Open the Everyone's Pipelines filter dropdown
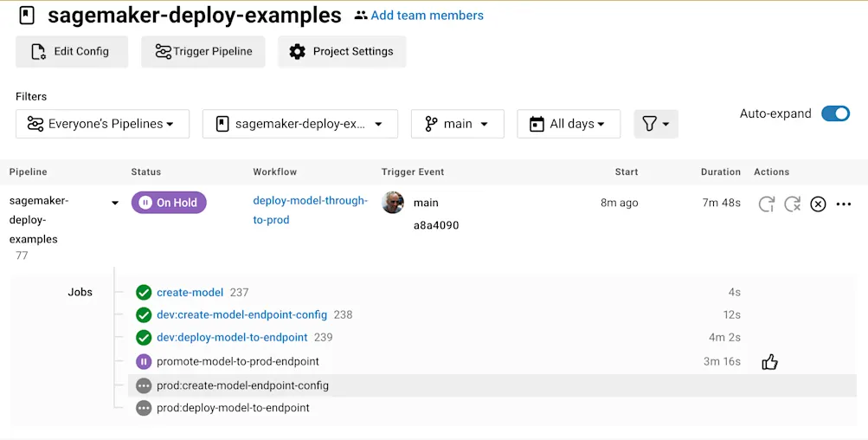This screenshot has width=868, height=440. [x=102, y=124]
